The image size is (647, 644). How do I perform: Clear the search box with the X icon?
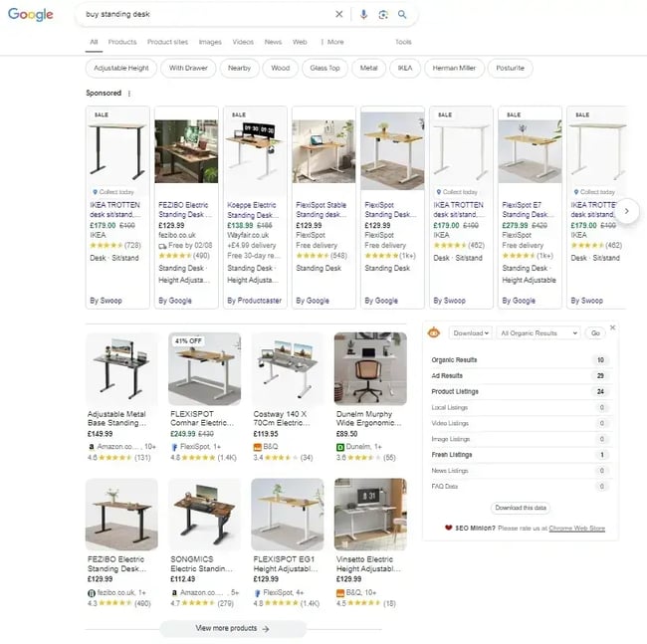pyautogui.click(x=338, y=15)
